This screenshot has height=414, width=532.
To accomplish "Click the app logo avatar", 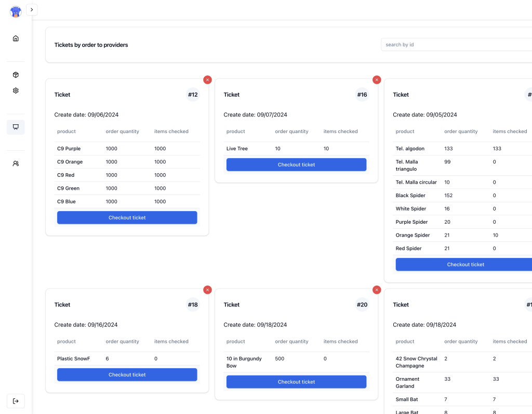I will pyautogui.click(x=16, y=11).
